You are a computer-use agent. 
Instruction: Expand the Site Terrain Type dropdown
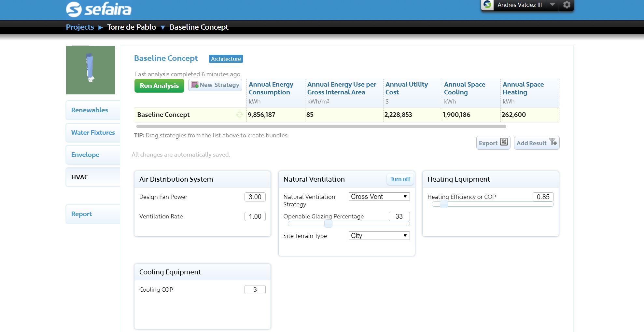tap(379, 236)
